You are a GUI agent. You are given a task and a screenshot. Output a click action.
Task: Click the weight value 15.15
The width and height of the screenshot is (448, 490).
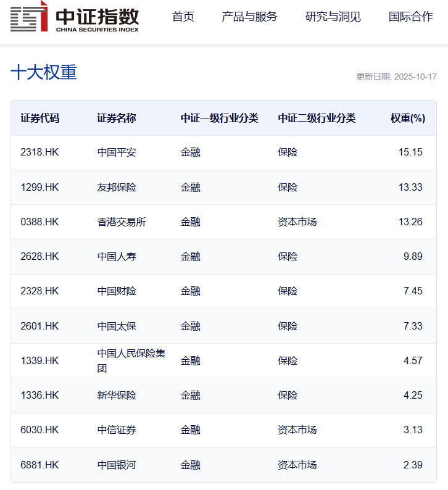tap(410, 152)
